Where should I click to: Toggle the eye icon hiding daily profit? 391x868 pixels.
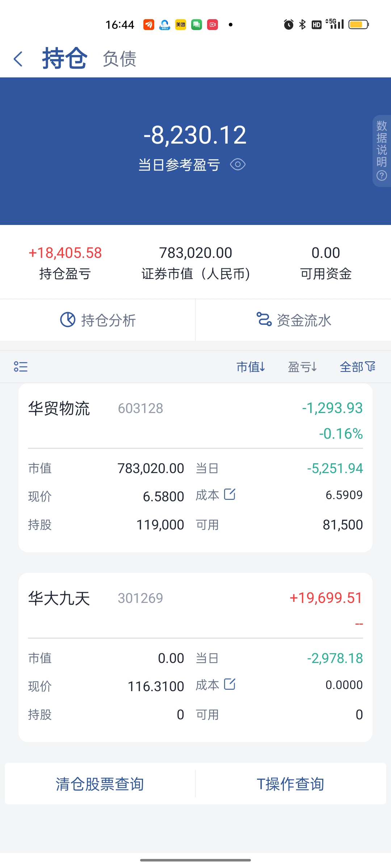[x=238, y=165]
